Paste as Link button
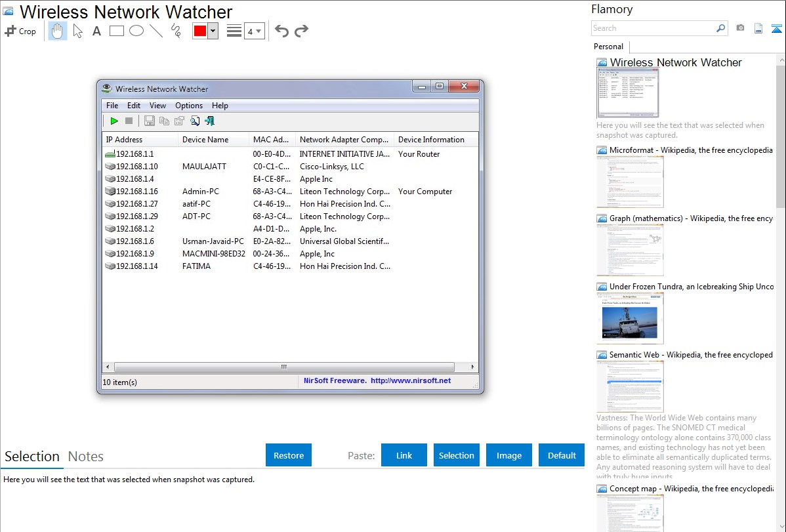This screenshot has width=786, height=532. click(x=404, y=455)
